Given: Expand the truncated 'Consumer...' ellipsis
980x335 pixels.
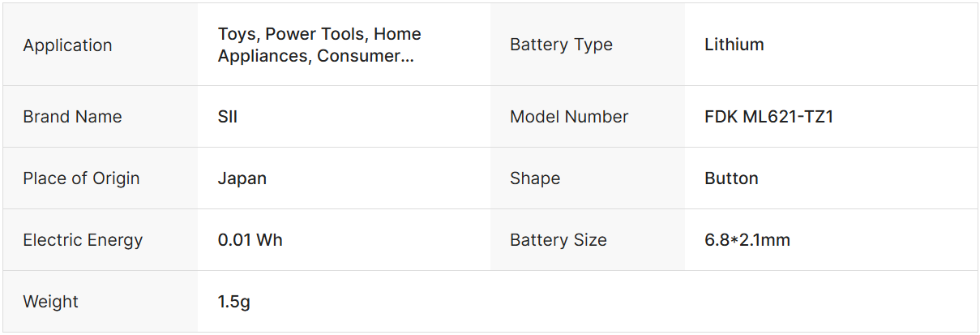Looking at the screenshot, I should point(405,57).
